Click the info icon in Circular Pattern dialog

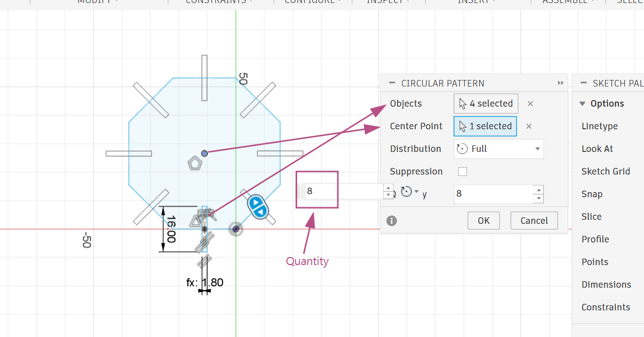[392, 221]
